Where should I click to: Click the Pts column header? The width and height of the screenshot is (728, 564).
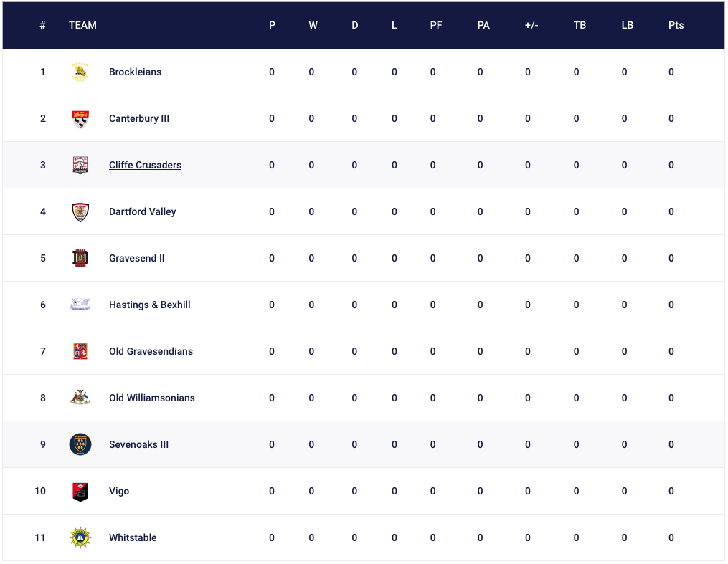tap(676, 25)
